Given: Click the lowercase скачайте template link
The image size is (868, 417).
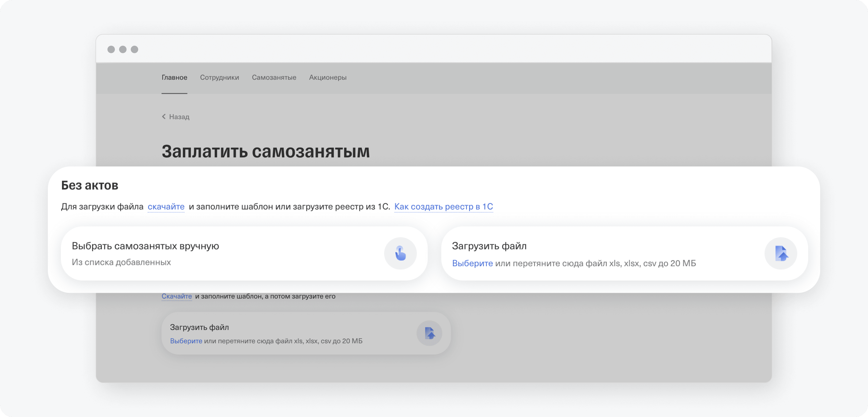Looking at the screenshot, I should pyautogui.click(x=166, y=206).
